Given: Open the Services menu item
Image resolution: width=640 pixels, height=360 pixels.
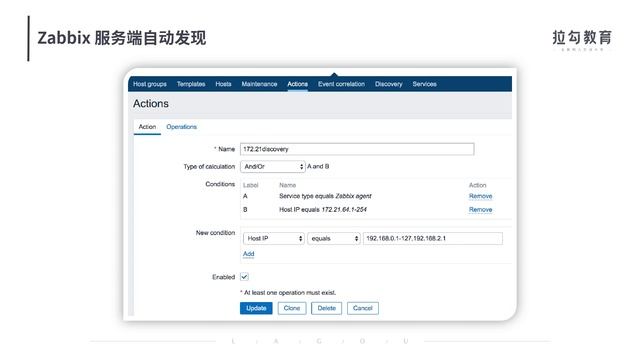Looking at the screenshot, I should pos(424,84).
